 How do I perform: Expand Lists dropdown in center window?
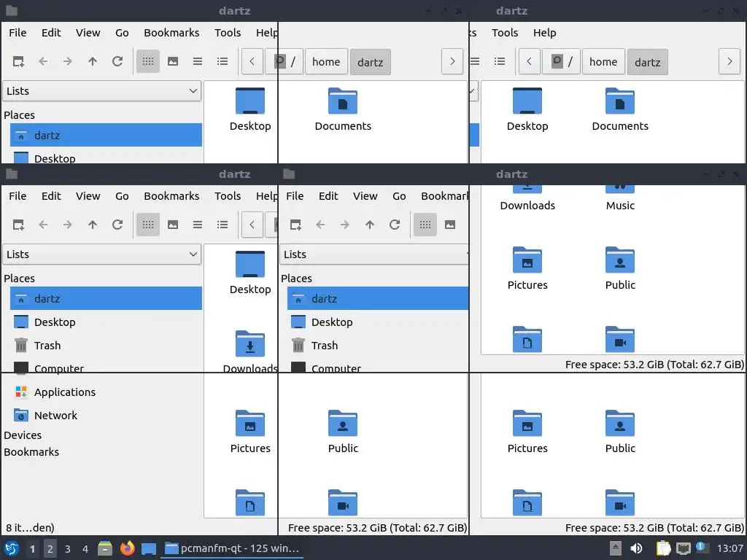pos(374,254)
